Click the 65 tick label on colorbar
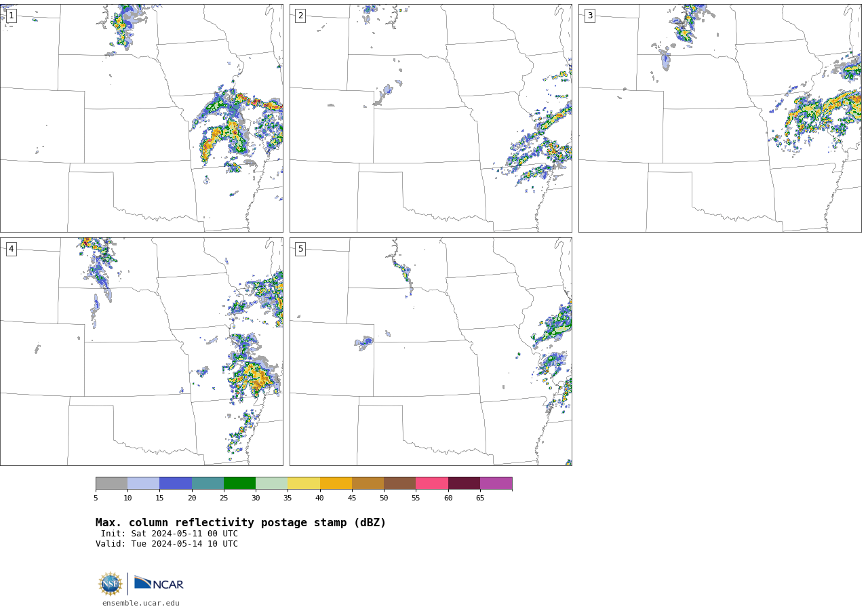Viewport: 868px width, 611px height. tap(480, 498)
